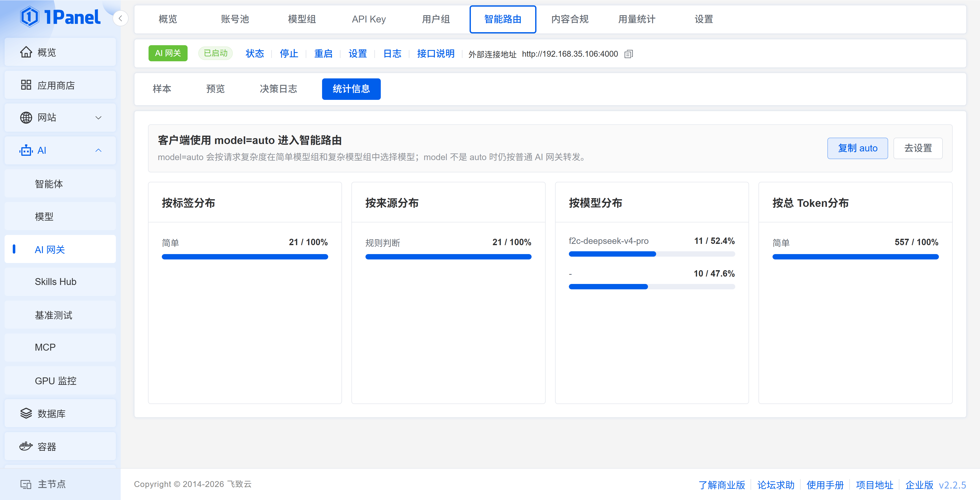Screen dimensions: 980x500
Task: Click the address http://192.168.35.106:4000
Action: (x=570, y=54)
